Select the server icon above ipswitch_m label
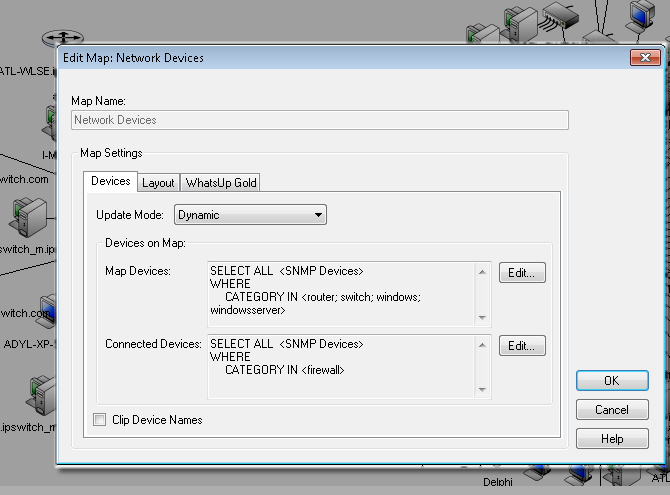This screenshot has width=670, height=495. [42, 396]
